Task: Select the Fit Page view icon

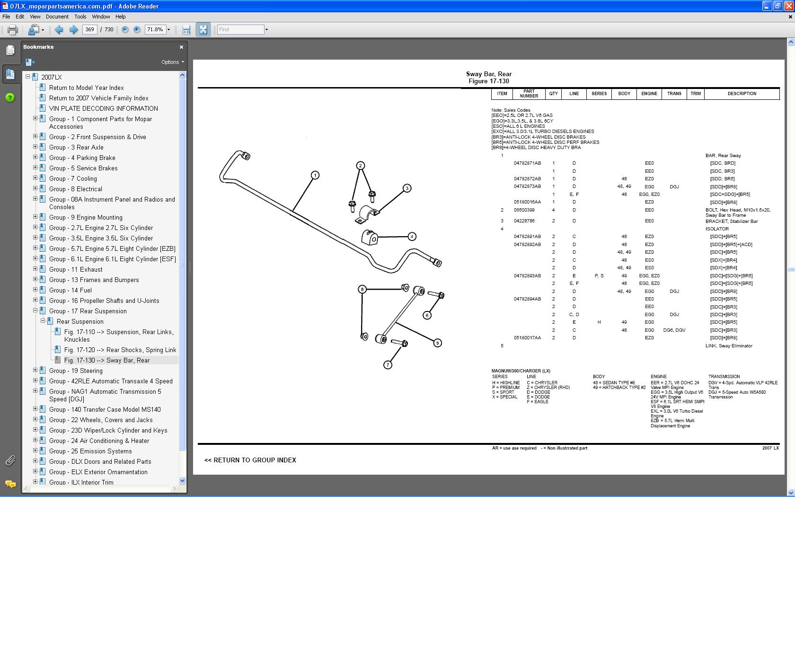Action: [x=203, y=29]
